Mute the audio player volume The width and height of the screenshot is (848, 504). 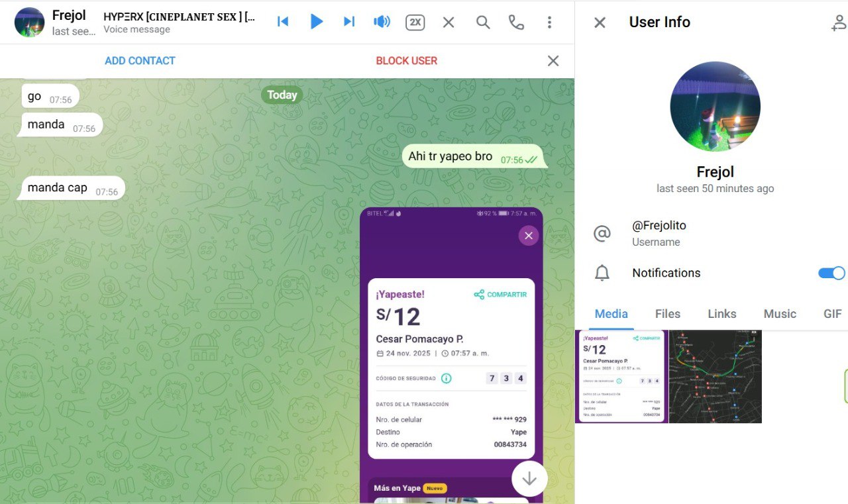[x=382, y=22]
